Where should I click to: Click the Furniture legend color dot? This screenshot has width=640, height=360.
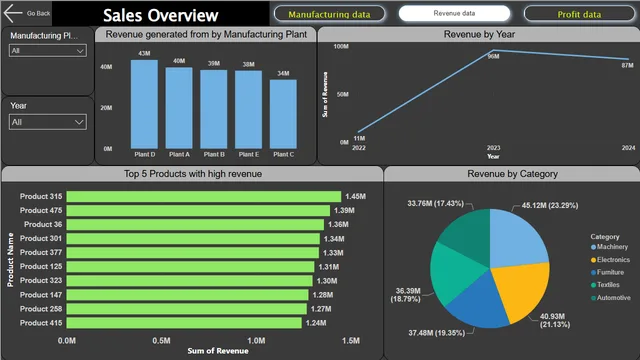(x=593, y=272)
